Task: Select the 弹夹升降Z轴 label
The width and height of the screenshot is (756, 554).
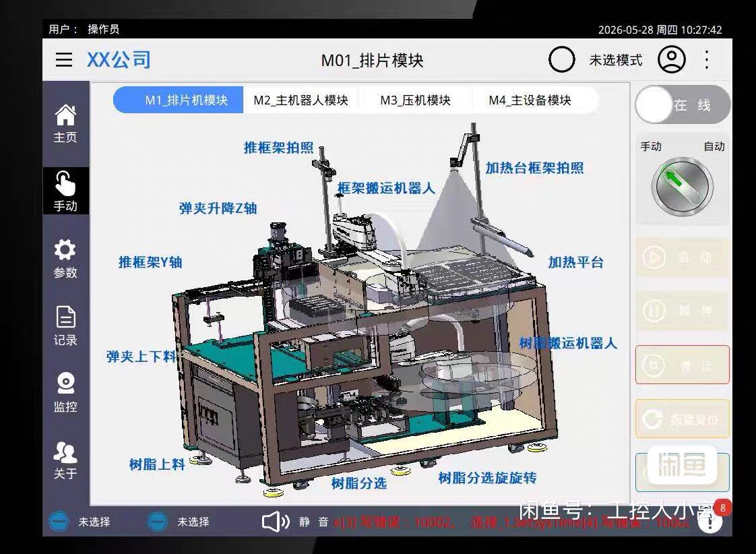Action: click(218, 208)
